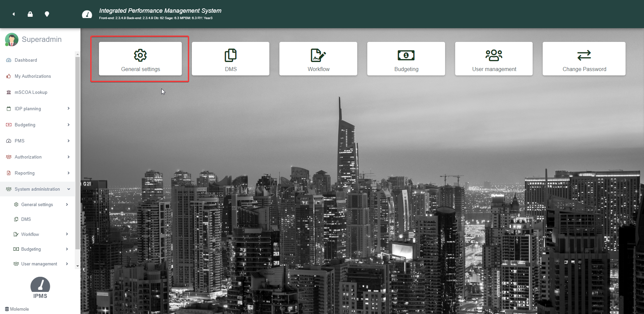The image size is (644, 314).
Task: Click the sidebar scrollbar thumb
Action: [77, 153]
